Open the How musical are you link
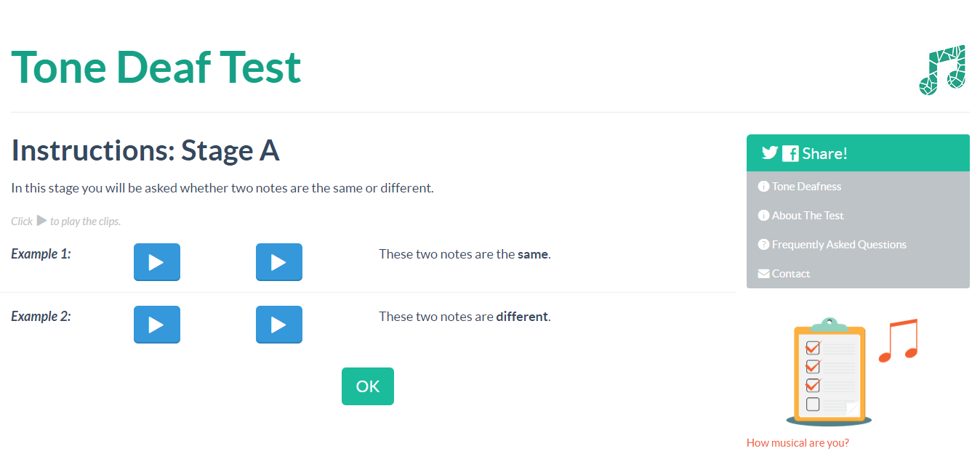Image resolution: width=980 pixels, height=451 pixels. (798, 442)
